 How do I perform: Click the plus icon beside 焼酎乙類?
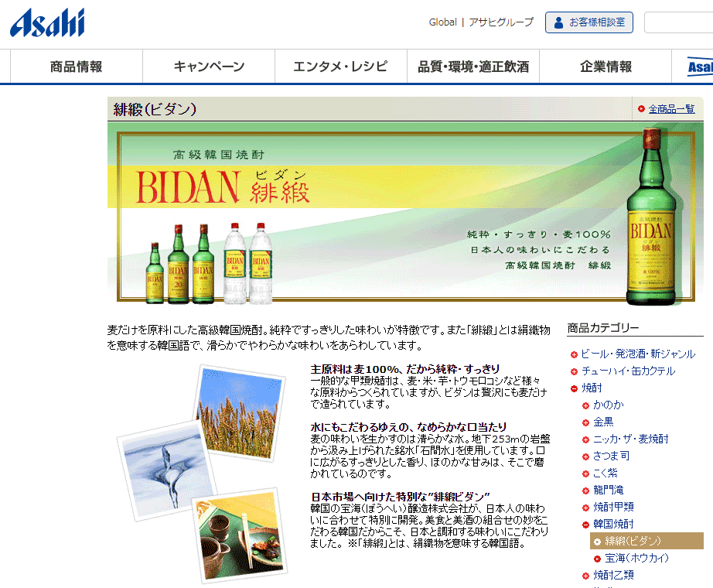585,576
